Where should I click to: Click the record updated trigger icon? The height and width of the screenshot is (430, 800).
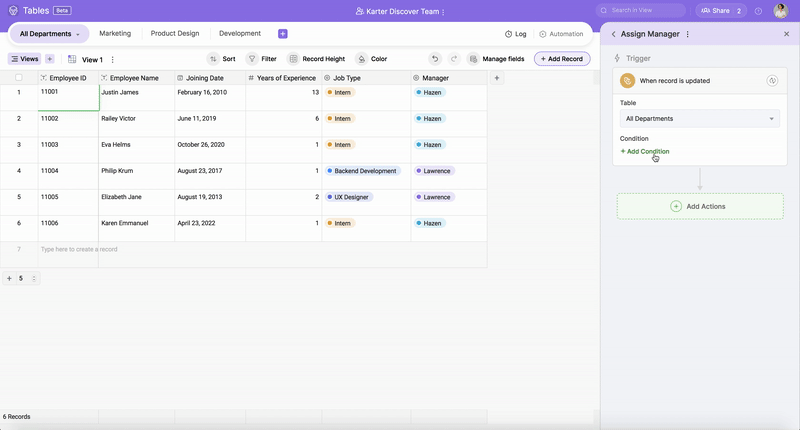627,81
